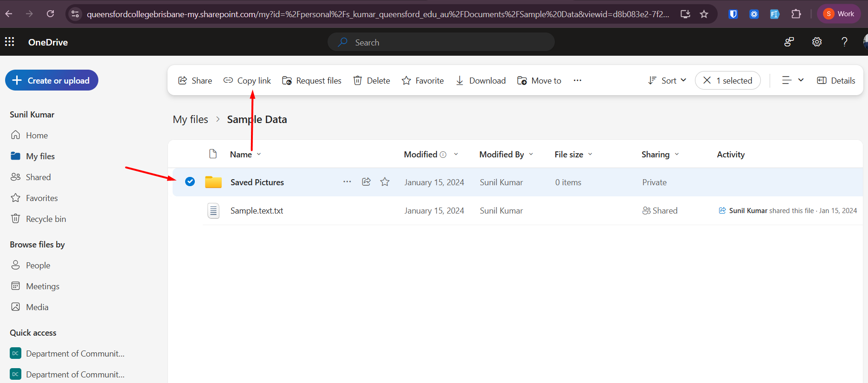Click the Copy link toolbar button
The image size is (868, 383).
(247, 80)
